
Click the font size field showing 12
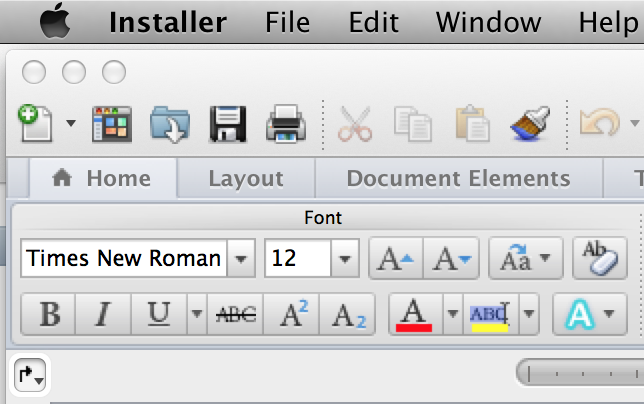tap(297, 258)
